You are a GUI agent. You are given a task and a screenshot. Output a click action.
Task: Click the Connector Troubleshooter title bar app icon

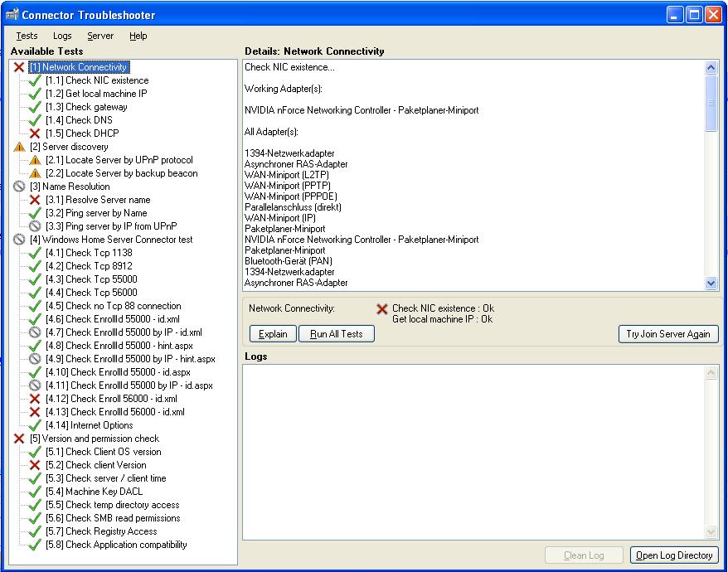point(12,14)
